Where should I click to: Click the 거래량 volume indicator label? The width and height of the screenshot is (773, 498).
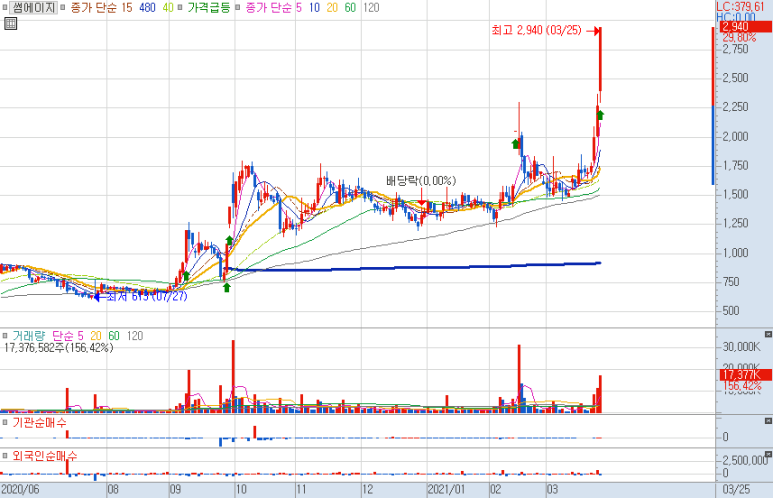(x=29, y=336)
